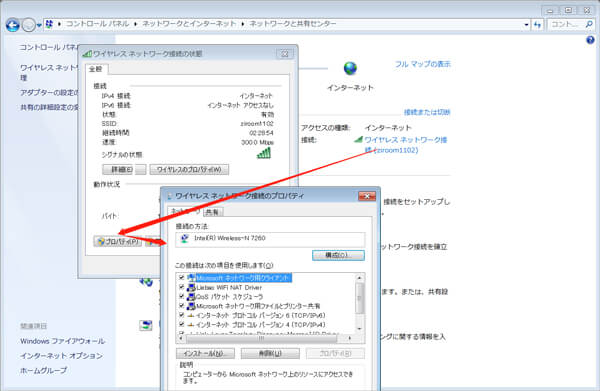Open インターネット オプション link
The image size is (600, 391).
61,356
